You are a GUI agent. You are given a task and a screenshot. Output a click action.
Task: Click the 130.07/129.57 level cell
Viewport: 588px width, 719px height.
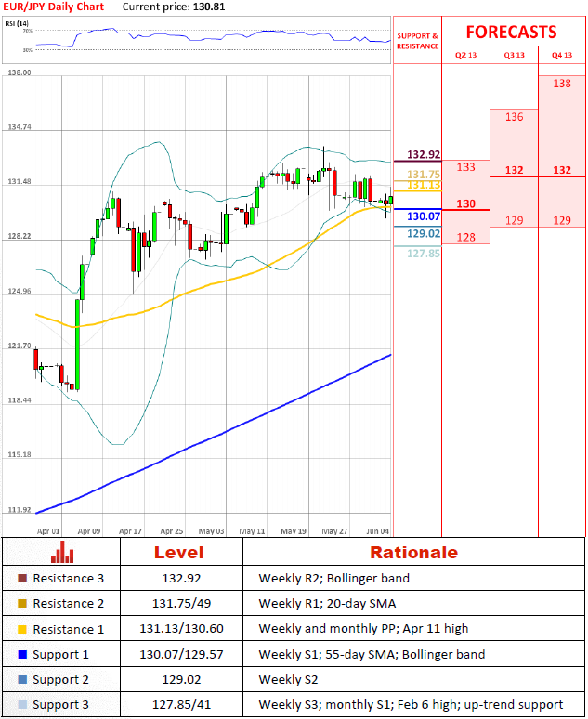click(x=182, y=654)
